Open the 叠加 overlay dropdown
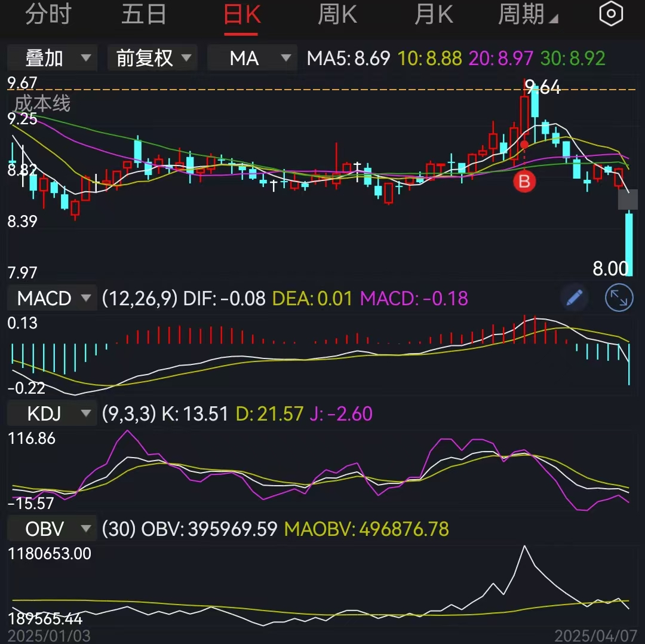Screen dimensions: 645x644 pos(51,58)
